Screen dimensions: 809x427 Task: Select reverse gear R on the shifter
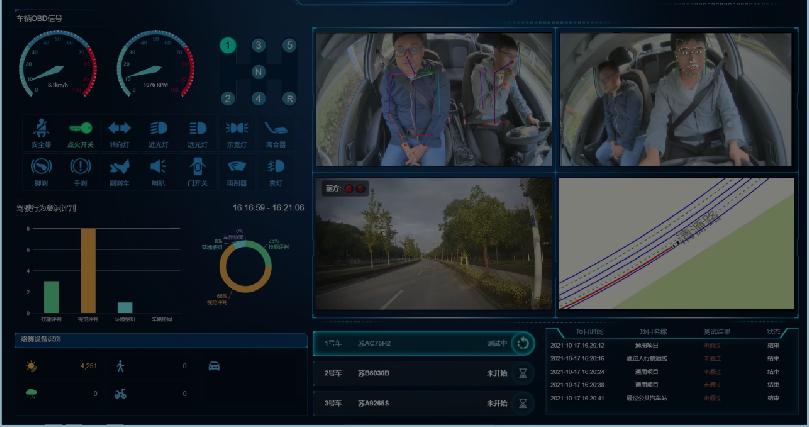click(x=289, y=98)
